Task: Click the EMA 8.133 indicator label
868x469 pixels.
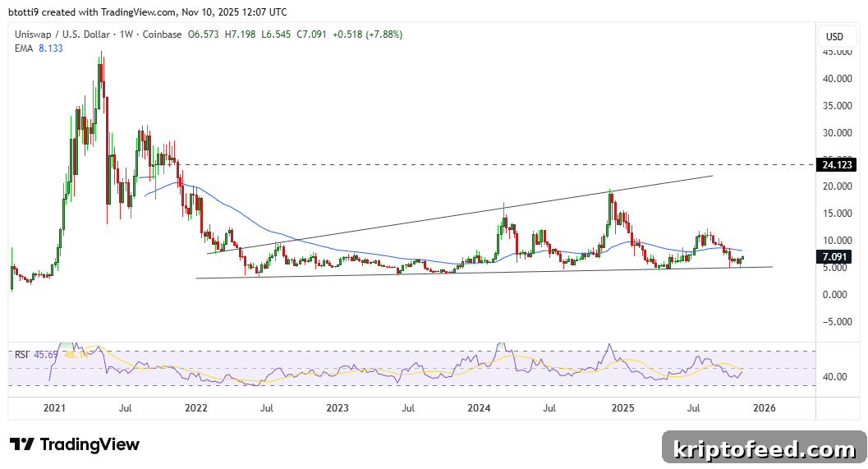Action: [39, 48]
